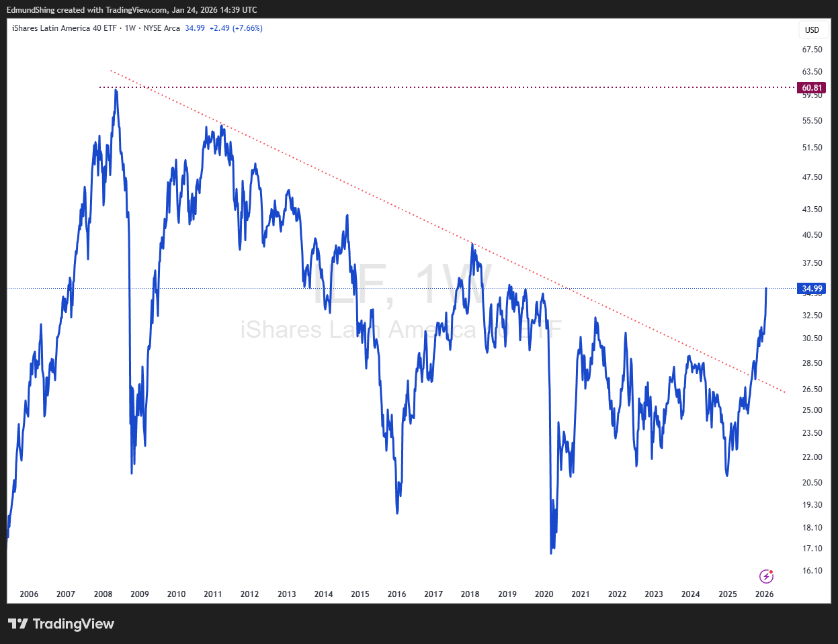Click the 55.50 price axis label
This screenshot has height=644, width=838.
(x=812, y=121)
